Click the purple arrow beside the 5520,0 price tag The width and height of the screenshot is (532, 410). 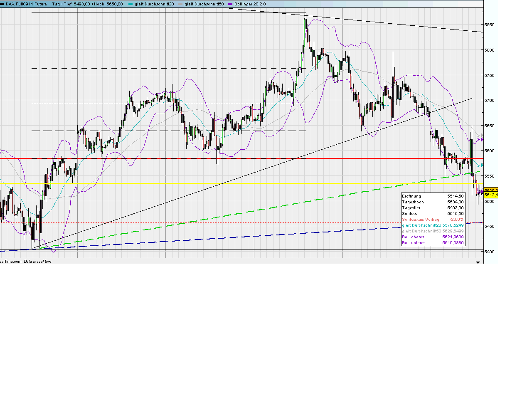(483, 190)
